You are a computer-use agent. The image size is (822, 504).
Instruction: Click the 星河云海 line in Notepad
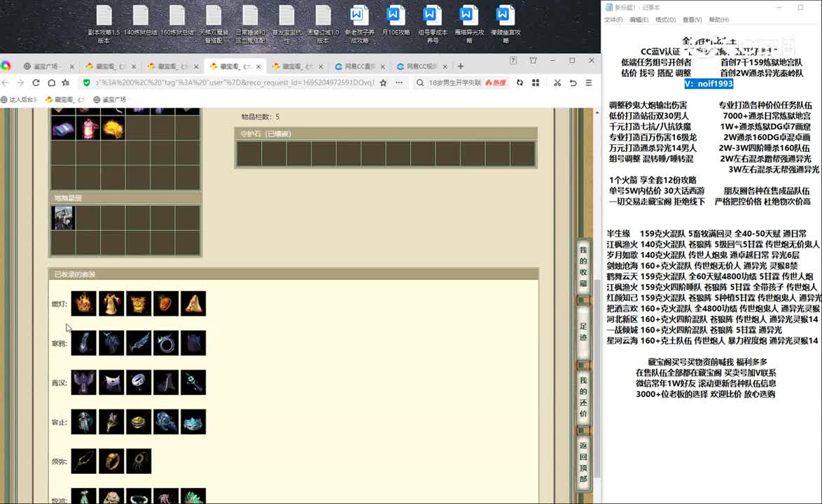[713, 340]
